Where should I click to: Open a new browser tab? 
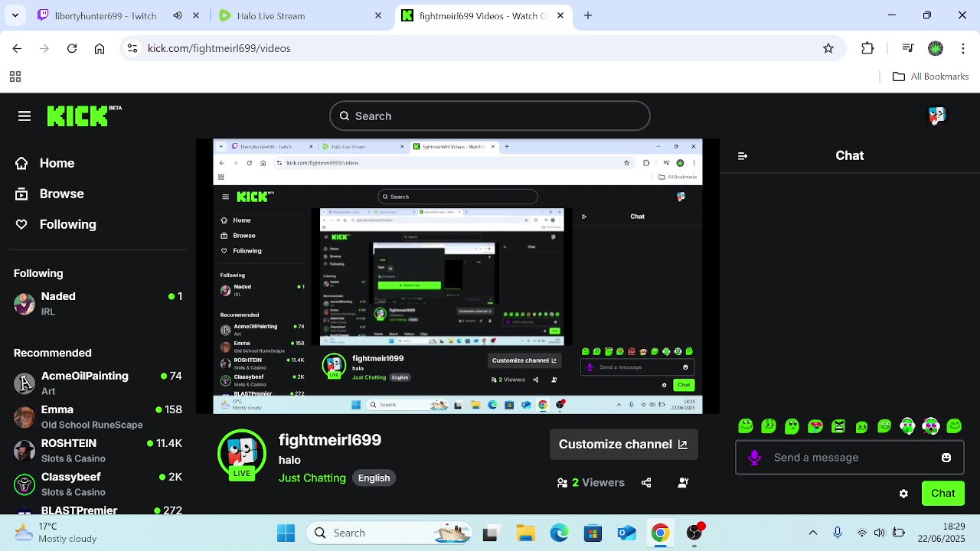click(588, 15)
